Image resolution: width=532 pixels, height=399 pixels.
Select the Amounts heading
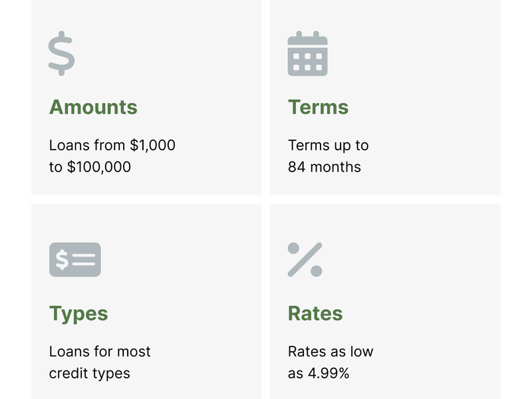coord(93,107)
